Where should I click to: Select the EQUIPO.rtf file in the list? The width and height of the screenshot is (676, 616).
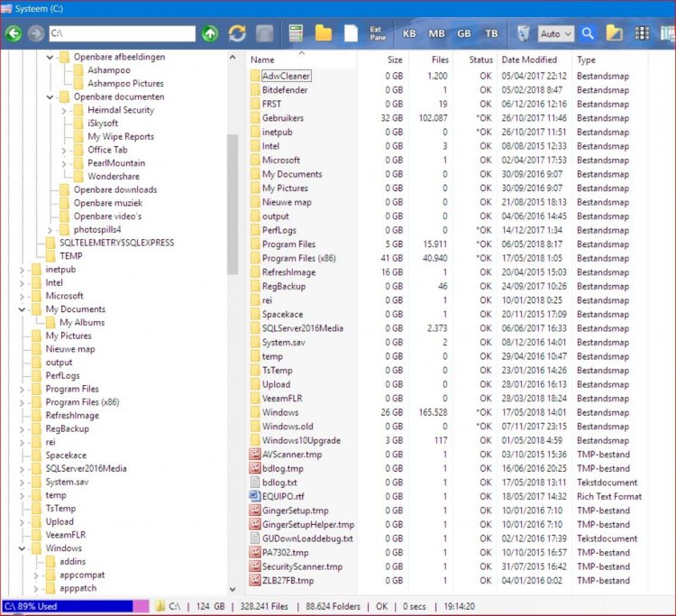(283, 496)
